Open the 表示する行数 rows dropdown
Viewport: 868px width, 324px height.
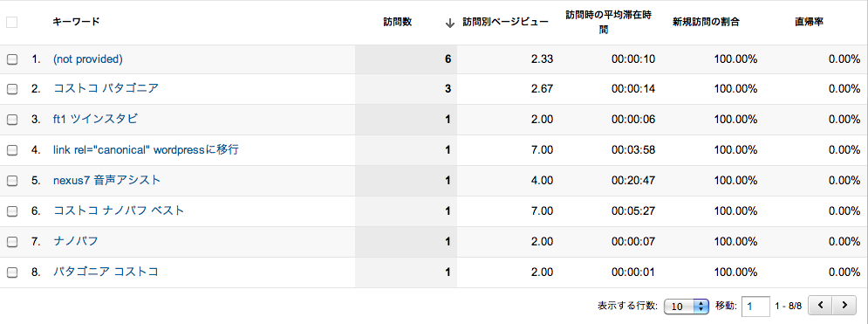(687, 306)
